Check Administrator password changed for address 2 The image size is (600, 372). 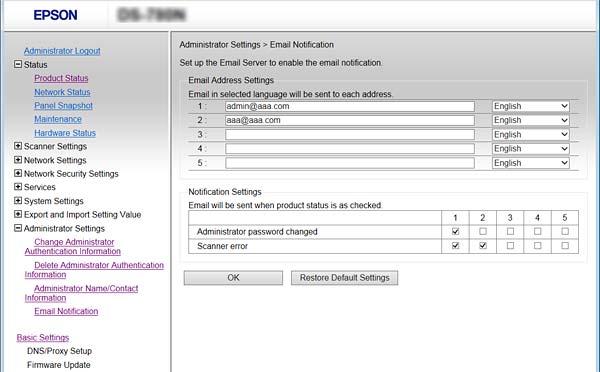483,232
